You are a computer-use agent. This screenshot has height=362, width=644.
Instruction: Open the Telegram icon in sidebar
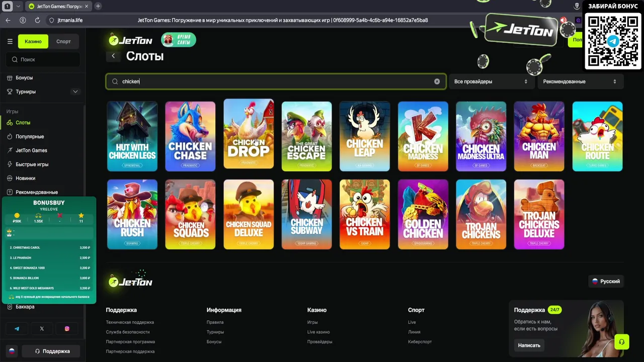[x=17, y=329]
